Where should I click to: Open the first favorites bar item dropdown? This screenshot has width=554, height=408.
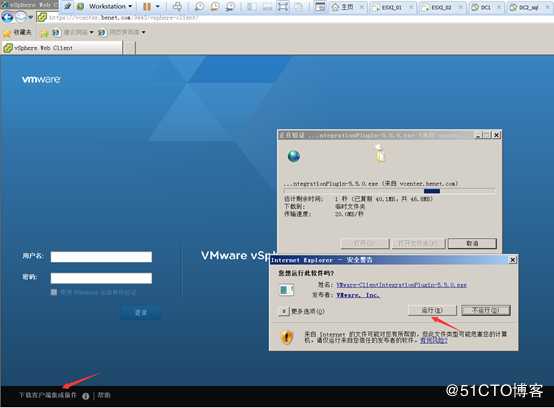[92, 32]
